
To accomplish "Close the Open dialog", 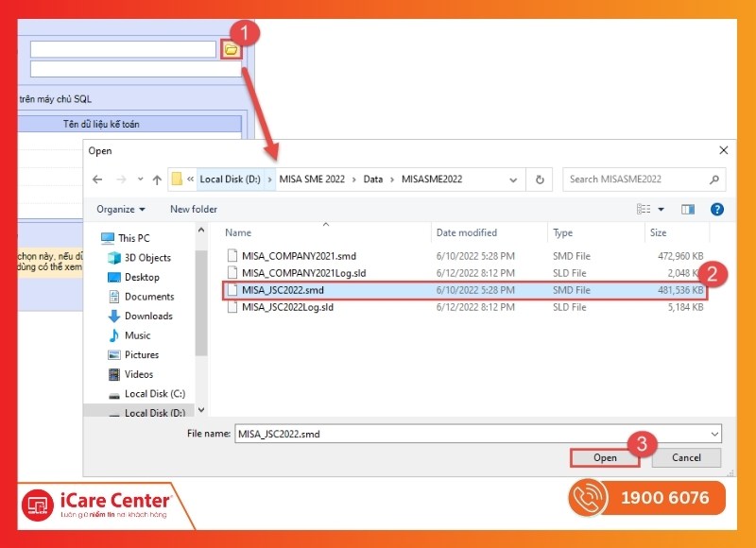I will pos(723,150).
